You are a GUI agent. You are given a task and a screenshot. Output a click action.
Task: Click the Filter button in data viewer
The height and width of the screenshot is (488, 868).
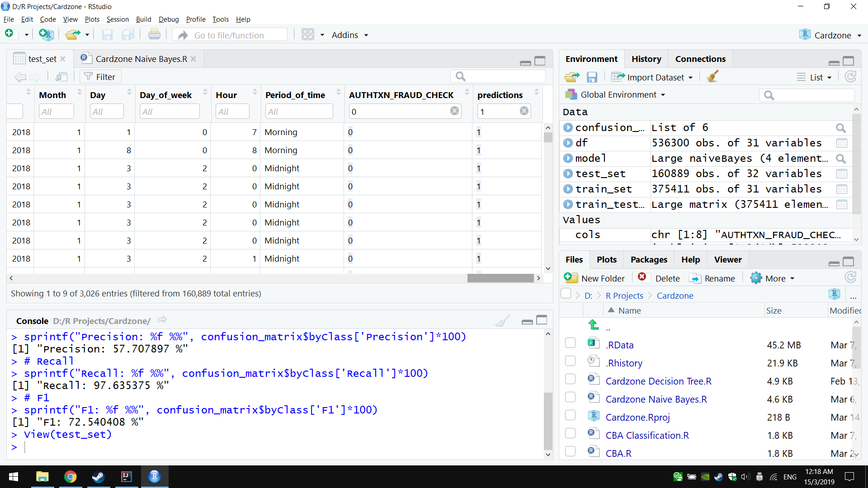(x=100, y=76)
